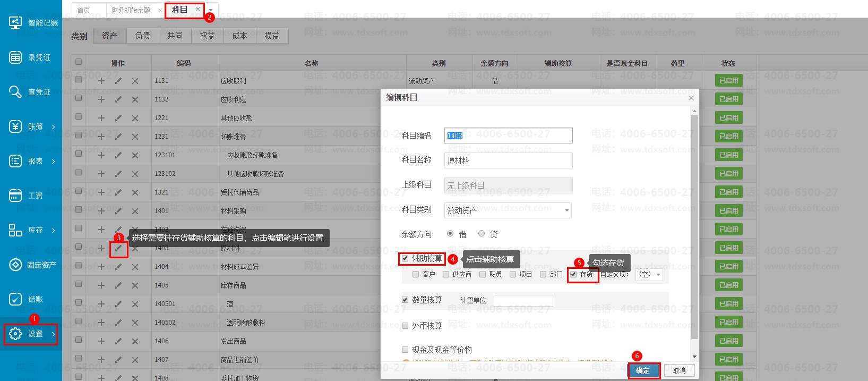Click the 录凭证 voucher entry icon
The width and height of the screenshot is (868, 381).
pos(15,57)
